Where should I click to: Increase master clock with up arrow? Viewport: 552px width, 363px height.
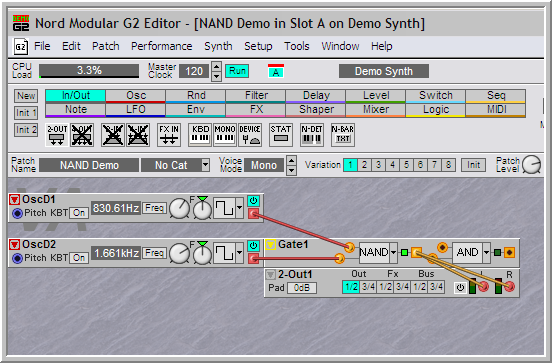[x=217, y=66]
